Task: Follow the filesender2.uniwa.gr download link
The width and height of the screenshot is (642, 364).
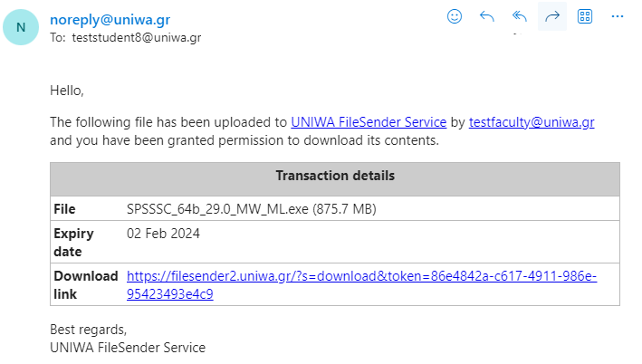Action: click(x=361, y=285)
